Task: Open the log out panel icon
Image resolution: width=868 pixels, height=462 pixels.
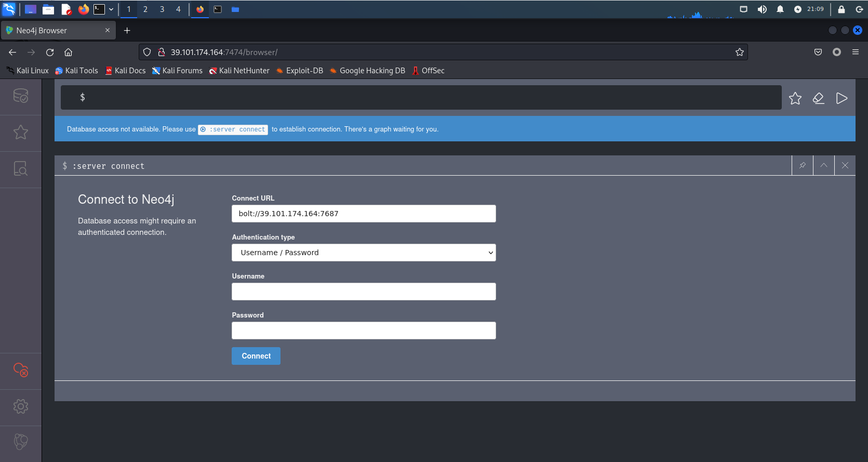Action: coord(859,9)
